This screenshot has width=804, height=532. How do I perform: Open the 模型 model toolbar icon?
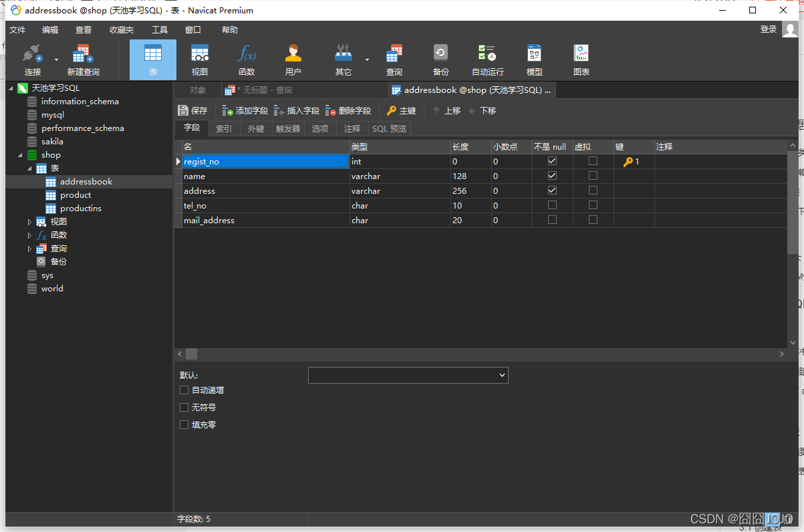click(534, 60)
